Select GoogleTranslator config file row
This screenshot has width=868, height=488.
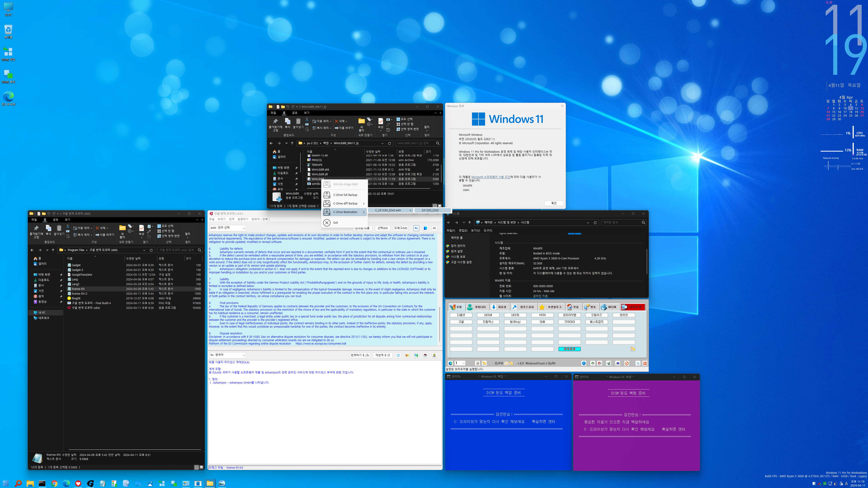pyautogui.click(x=134, y=274)
